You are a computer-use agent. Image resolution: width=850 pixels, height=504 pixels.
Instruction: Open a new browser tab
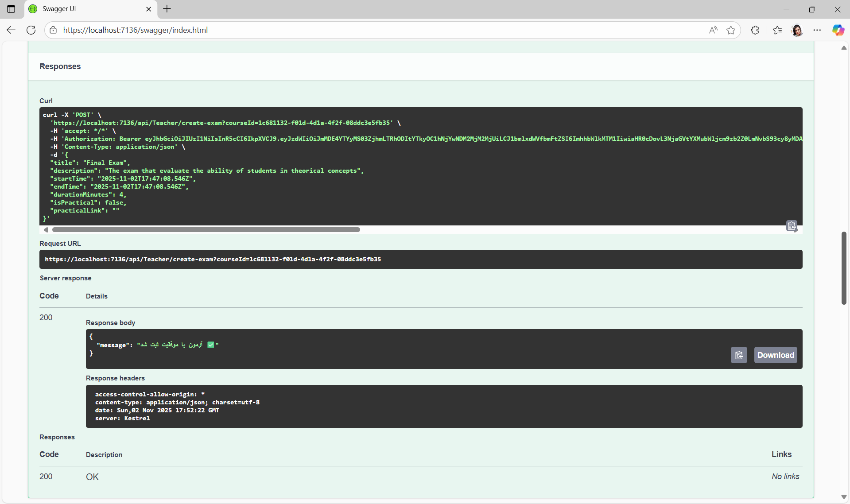pyautogui.click(x=167, y=9)
